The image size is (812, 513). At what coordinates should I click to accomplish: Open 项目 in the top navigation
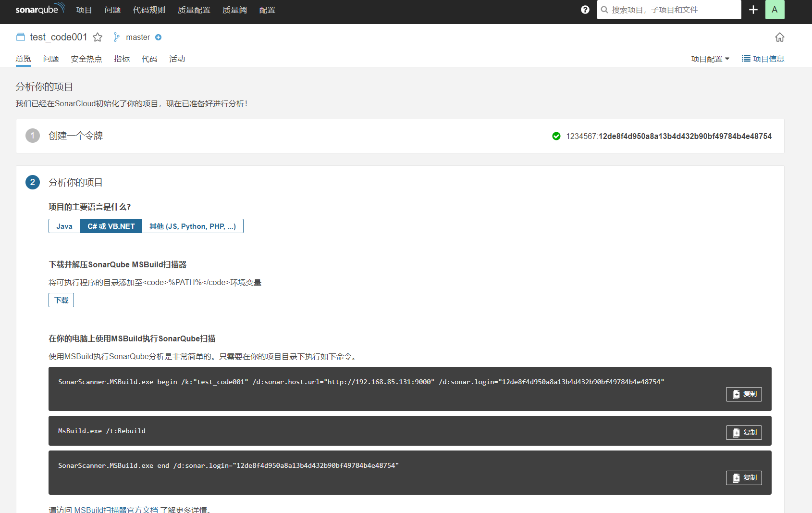[84, 10]
